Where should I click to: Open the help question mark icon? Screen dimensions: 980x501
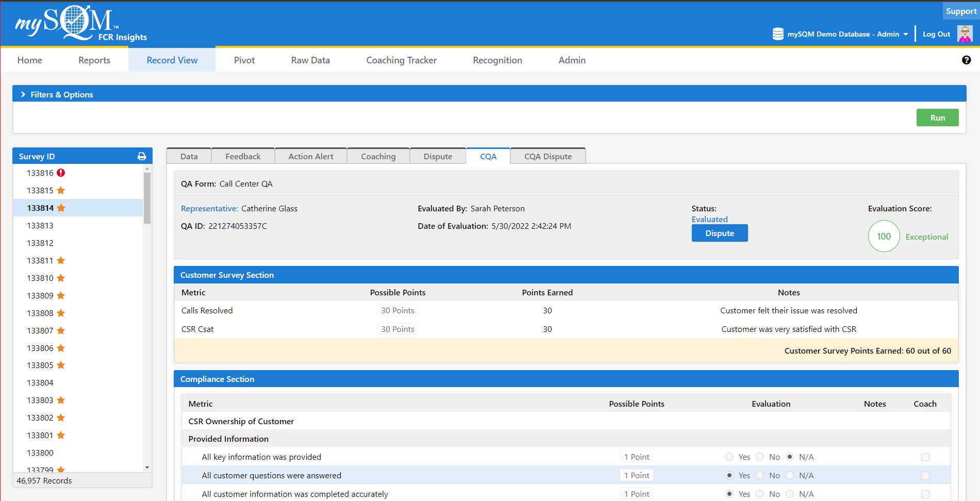coord(966,60)
